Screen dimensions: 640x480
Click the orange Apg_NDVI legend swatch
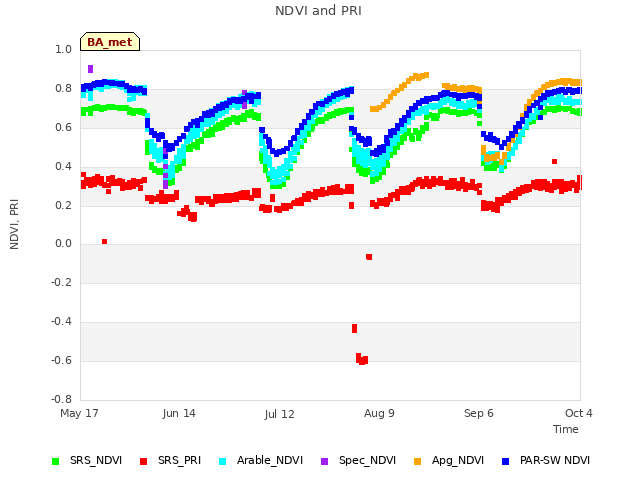point(417,461)
